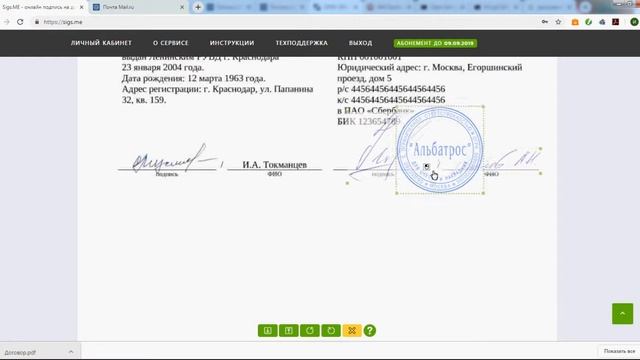Click the green АБОНЕМЕНТ ДО subscription badge
Screen dimensions: 640x360
tap(435, 43)
